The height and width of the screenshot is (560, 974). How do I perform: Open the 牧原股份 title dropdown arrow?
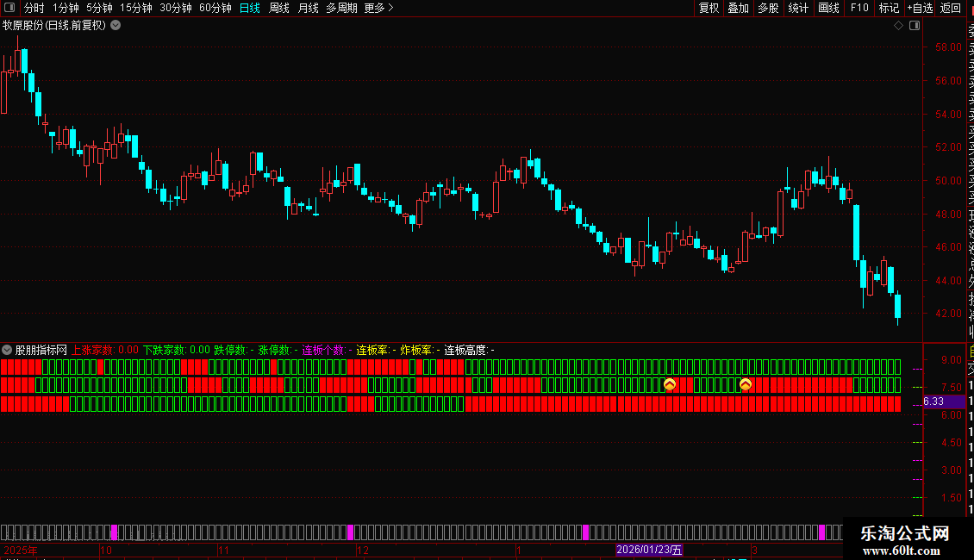tap(116, 26)
